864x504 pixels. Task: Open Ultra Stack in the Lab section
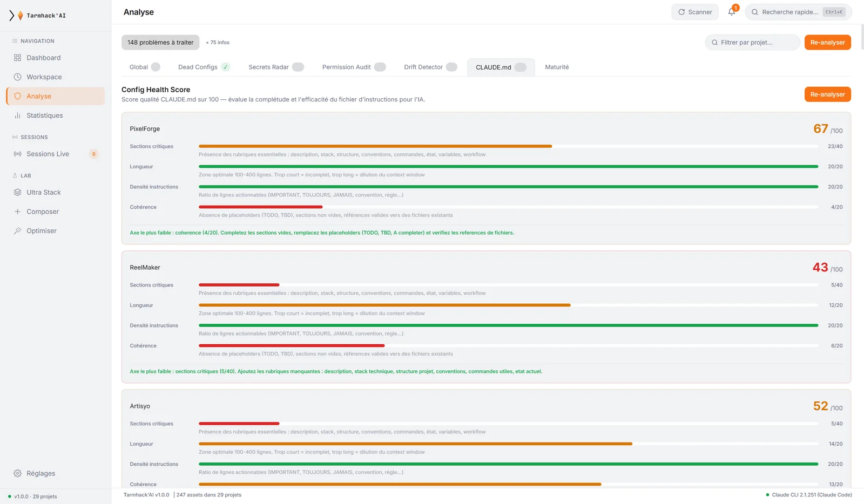(x=55, y=192)
